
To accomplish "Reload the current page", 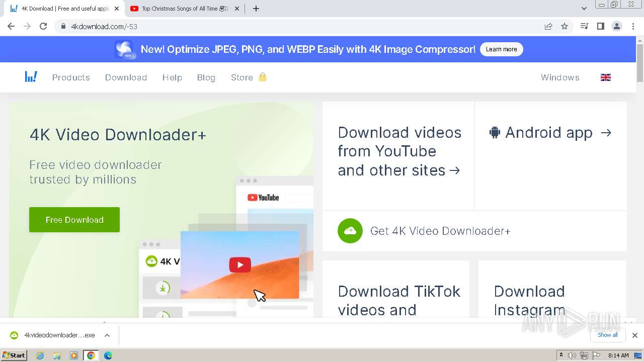I will click(43, 26).
